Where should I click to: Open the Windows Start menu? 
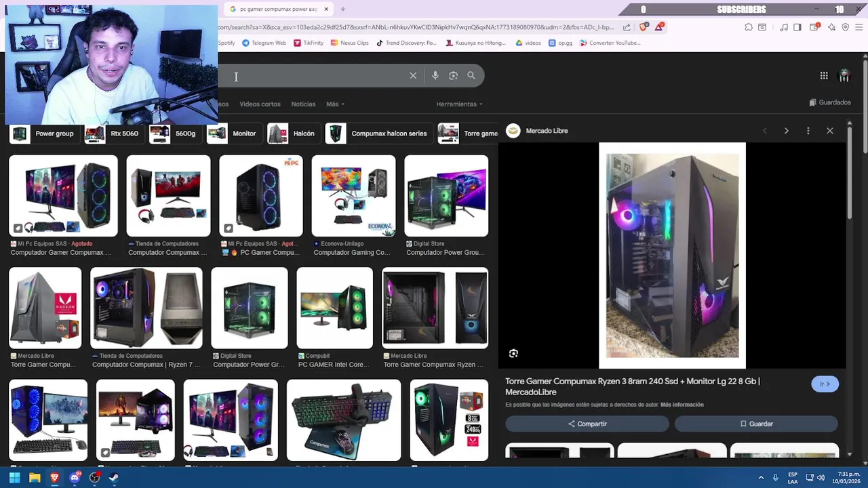(14, 478)
